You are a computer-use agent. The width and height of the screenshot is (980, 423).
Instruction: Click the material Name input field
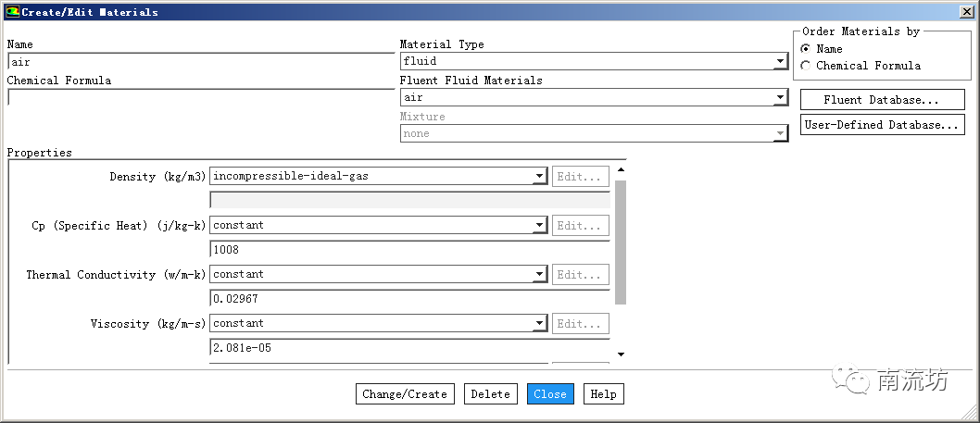[x=200, y=62]
